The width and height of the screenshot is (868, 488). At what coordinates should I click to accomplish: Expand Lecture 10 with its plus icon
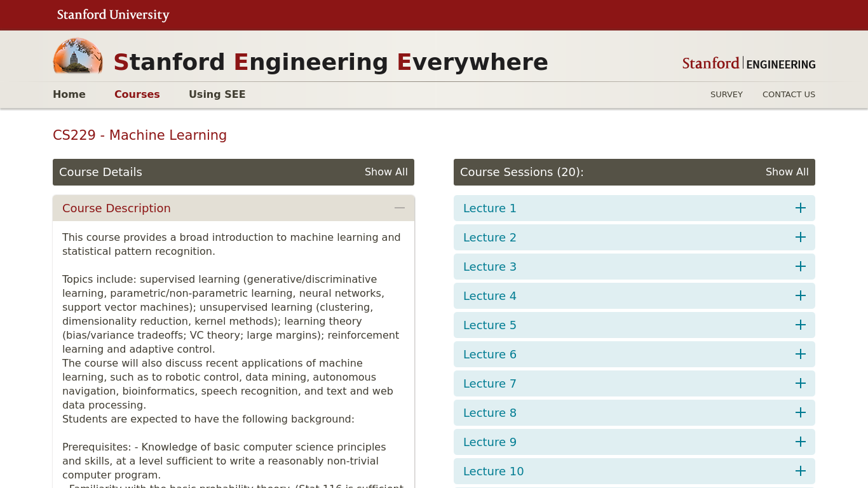(801, 471)
